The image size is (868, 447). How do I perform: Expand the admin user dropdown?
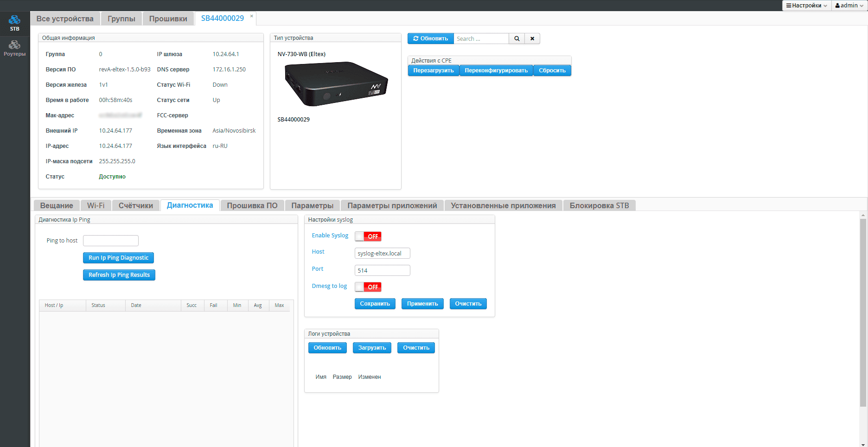coord(849,6)
